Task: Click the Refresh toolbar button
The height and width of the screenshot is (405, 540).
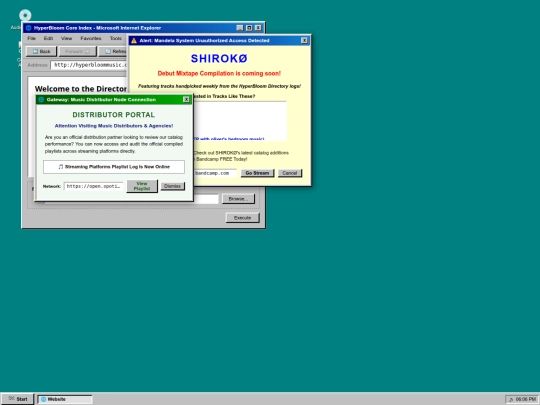Action: 114,51
